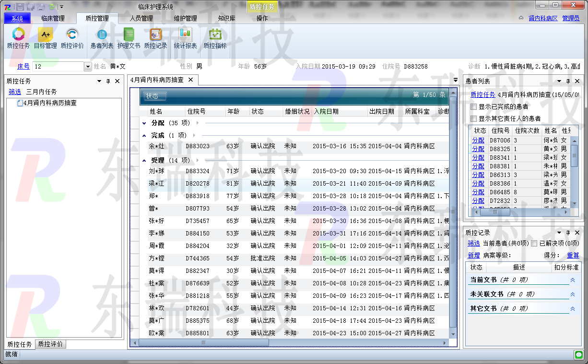Open the document tab list dropdown arrow
The image size is (588, 364).
pos(456,80)
